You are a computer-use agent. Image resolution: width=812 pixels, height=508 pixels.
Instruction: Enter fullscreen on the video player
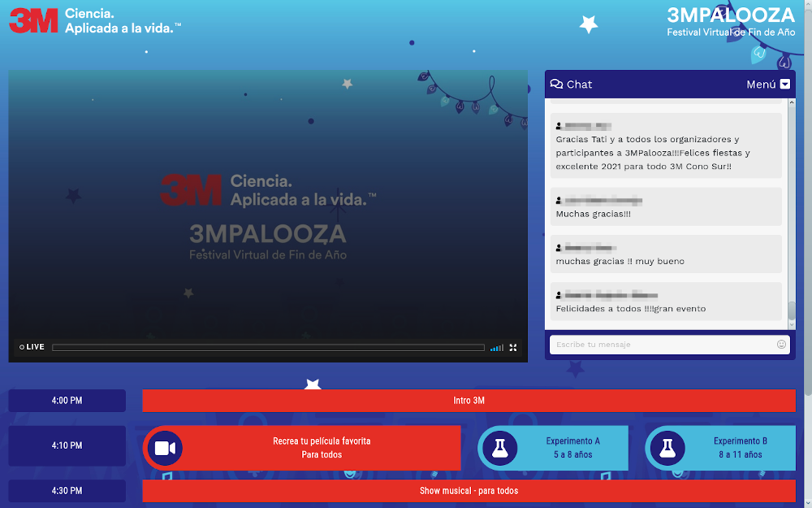pyautogui.click(x=513, y=347)
